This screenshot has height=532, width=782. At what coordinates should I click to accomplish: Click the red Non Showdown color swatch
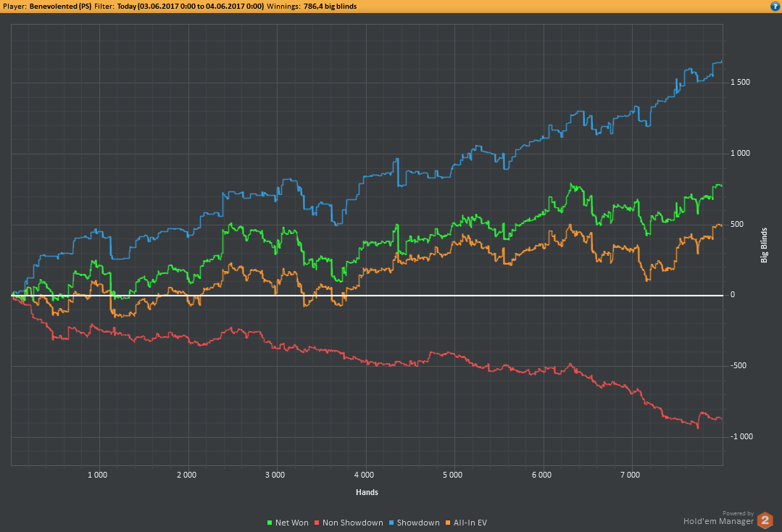click(317, 523)
